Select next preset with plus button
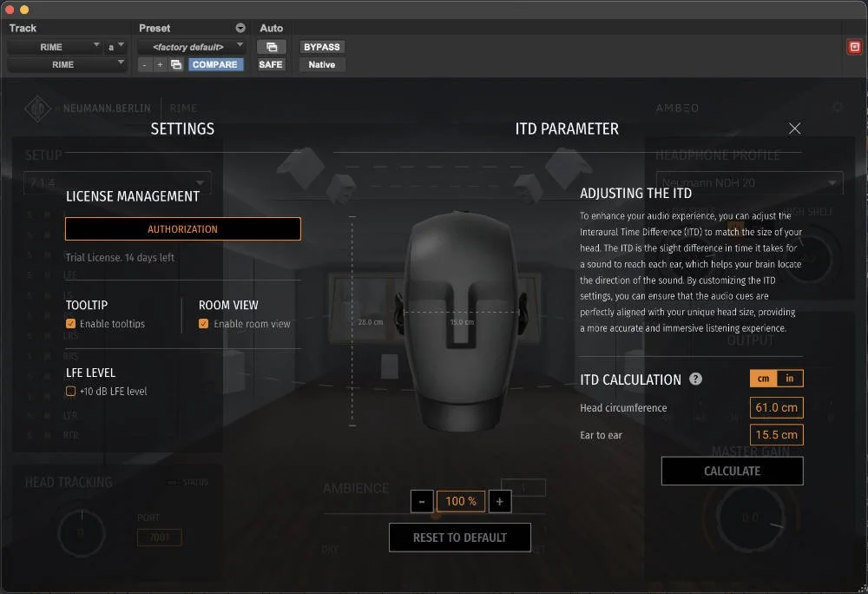Viewport: 868px width, 594px height. pos(160,65)
